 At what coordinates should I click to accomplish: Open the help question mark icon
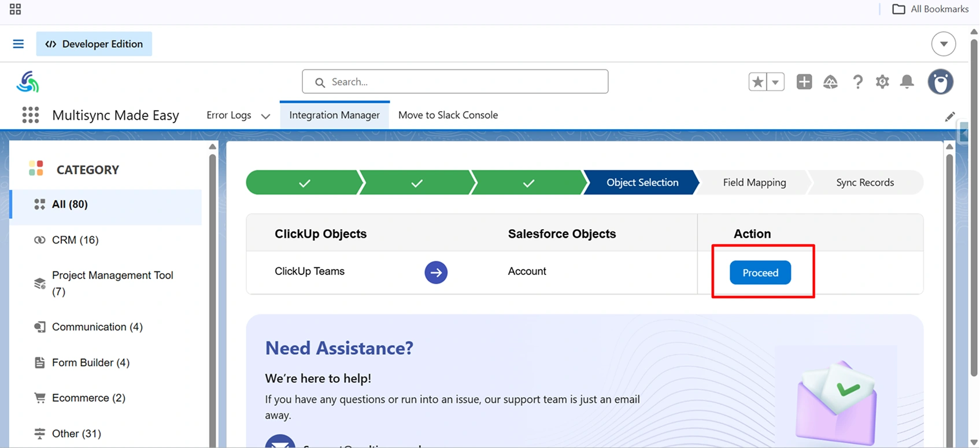tap(857, 82)
